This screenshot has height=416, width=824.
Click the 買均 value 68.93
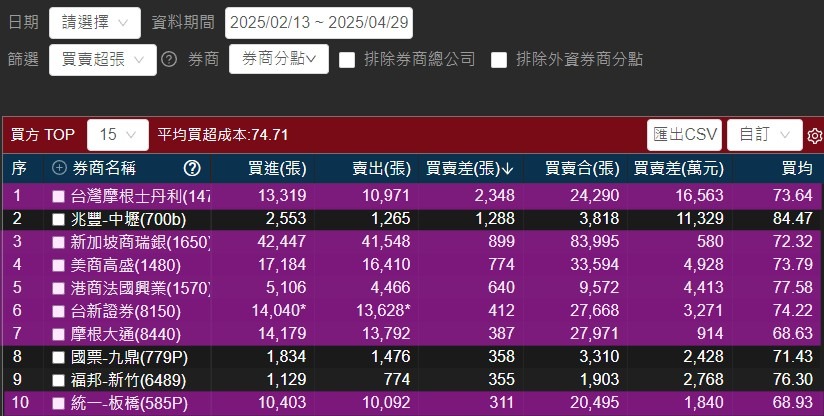[x=793, y=403]
